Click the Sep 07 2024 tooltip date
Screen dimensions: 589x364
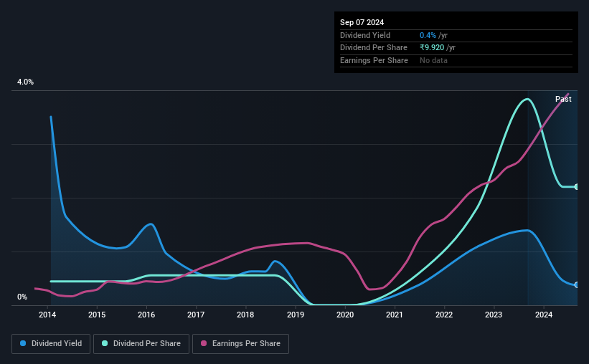[362, 22]
